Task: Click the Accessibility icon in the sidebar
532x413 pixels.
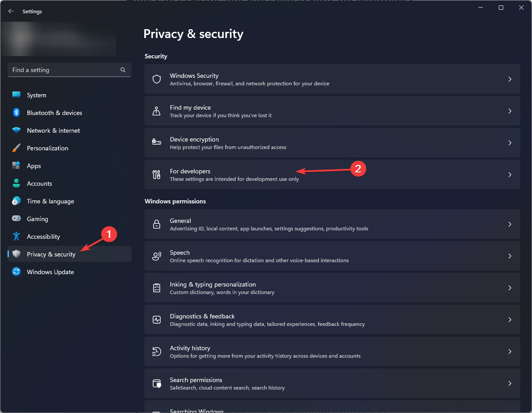Action: (16, 237)
